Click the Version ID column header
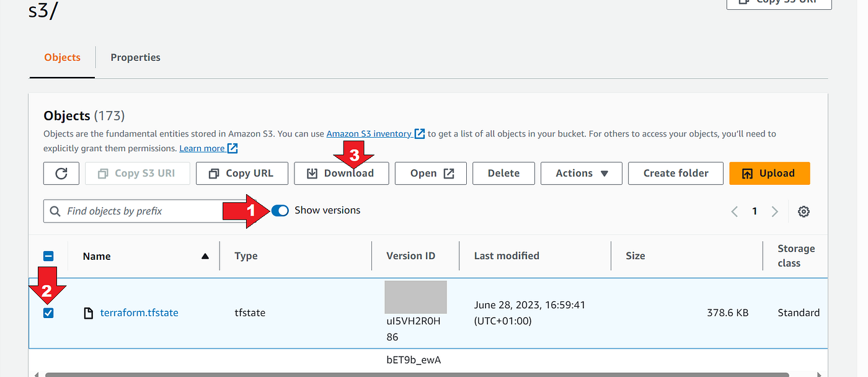868x377 pixels. tap(410, 256)
